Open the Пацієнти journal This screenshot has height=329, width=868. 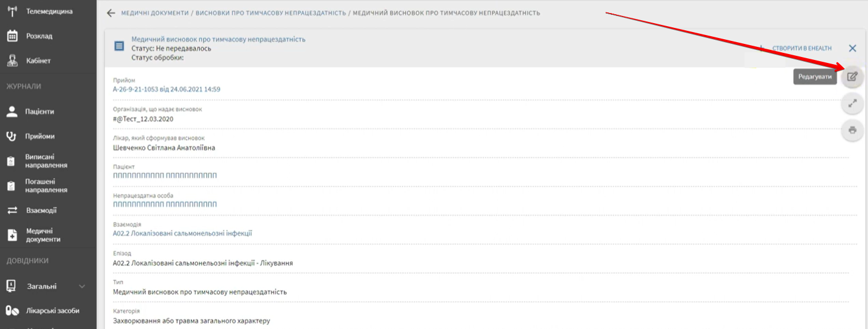click(x=39, y=112)
